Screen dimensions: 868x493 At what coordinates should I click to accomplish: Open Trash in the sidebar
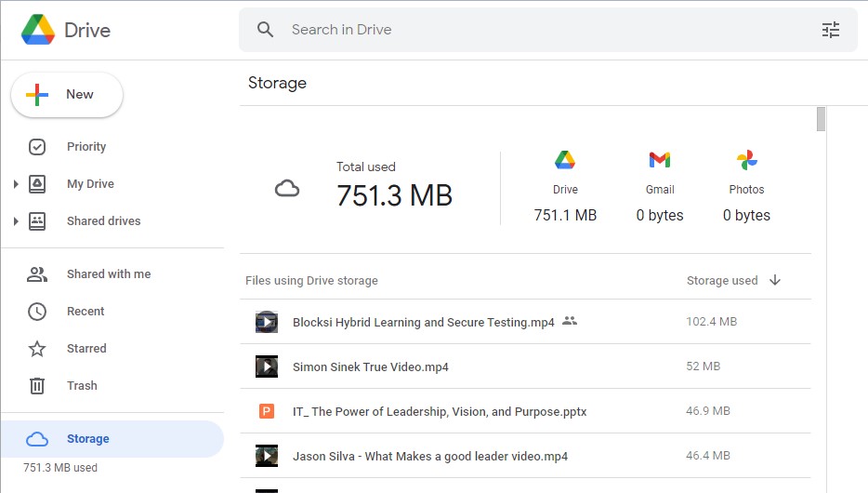pyautogui.click(x=82, y=385)
